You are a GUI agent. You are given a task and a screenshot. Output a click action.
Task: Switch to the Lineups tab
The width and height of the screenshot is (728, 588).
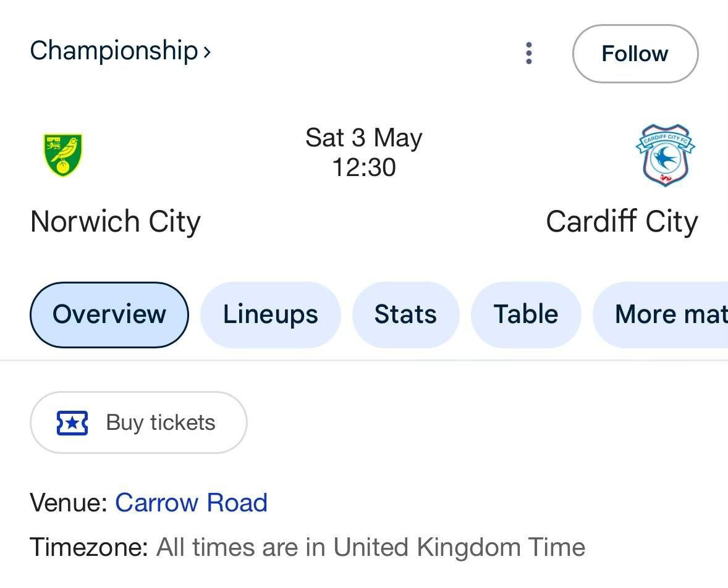270,314
